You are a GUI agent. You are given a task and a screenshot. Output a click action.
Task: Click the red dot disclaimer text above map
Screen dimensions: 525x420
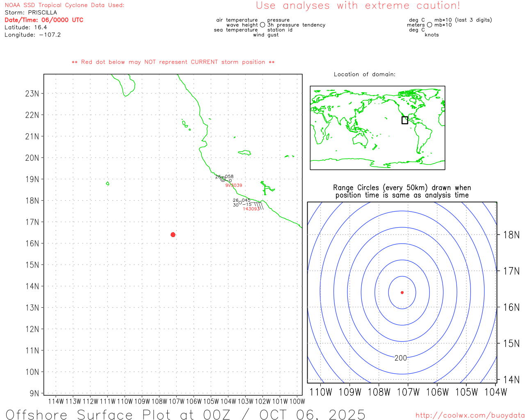173,62
